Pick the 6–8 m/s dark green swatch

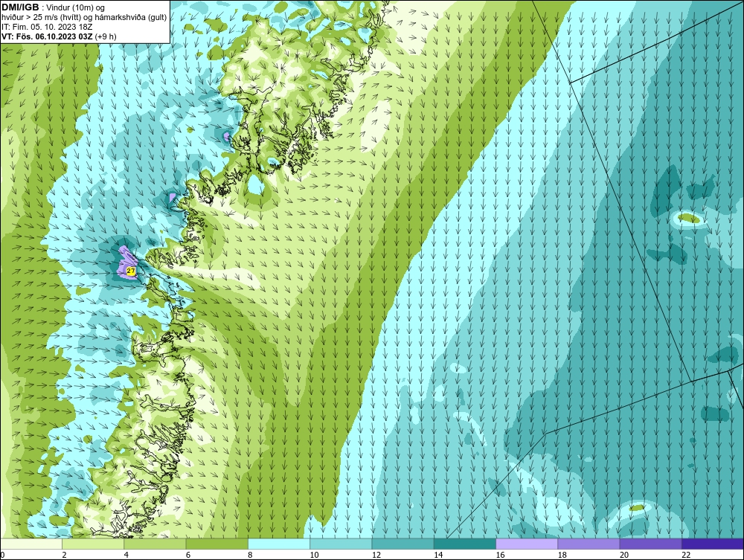(x=217, y=544)
